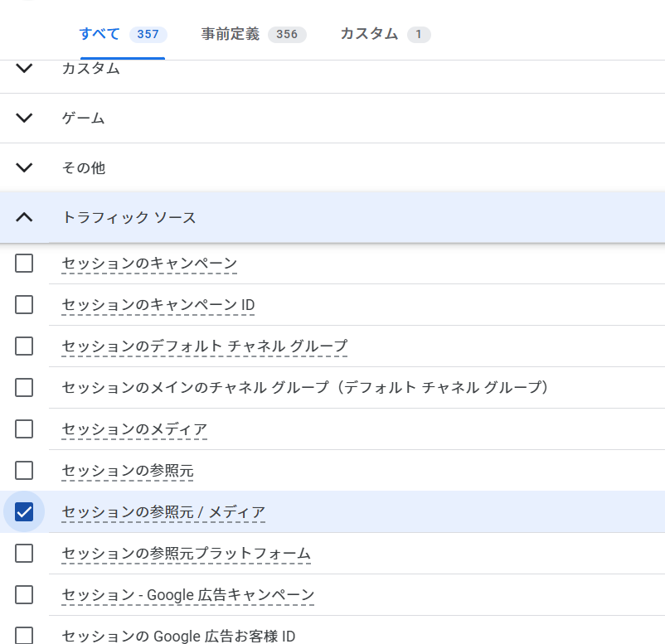
Task: Check the セッションのキャンペーン checkbox
Action: coord(24,264)
